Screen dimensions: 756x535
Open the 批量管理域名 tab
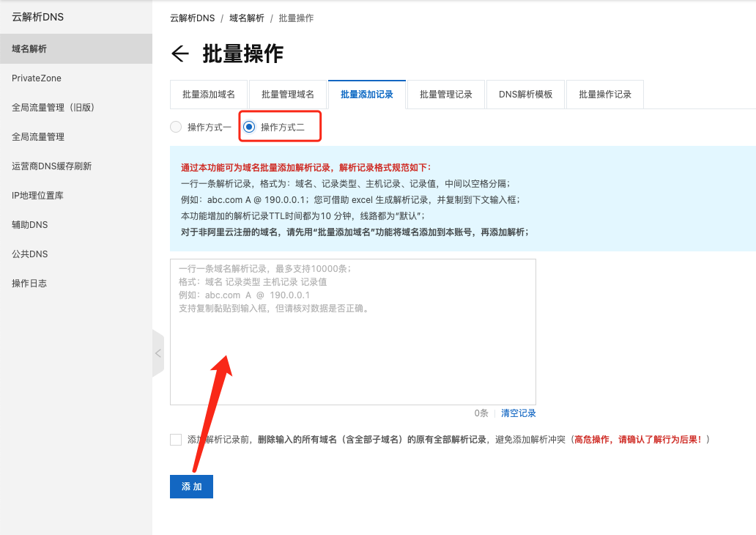(x=288, y=95)
